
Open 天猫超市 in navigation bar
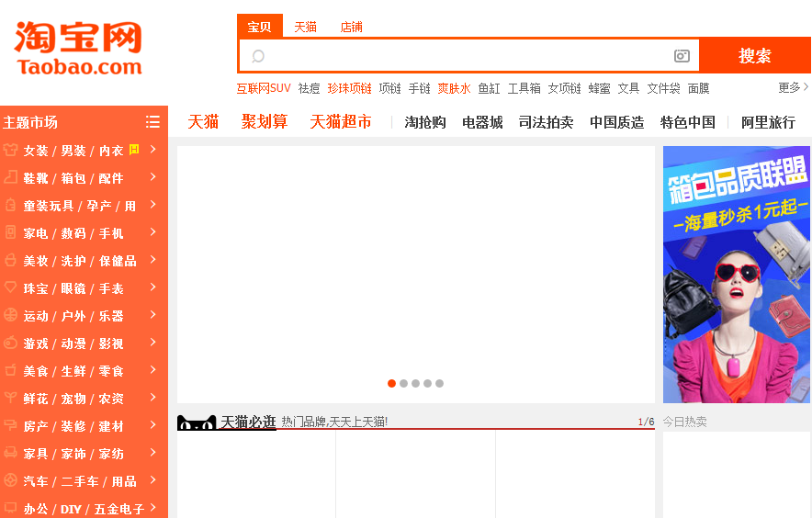point(341,122)
